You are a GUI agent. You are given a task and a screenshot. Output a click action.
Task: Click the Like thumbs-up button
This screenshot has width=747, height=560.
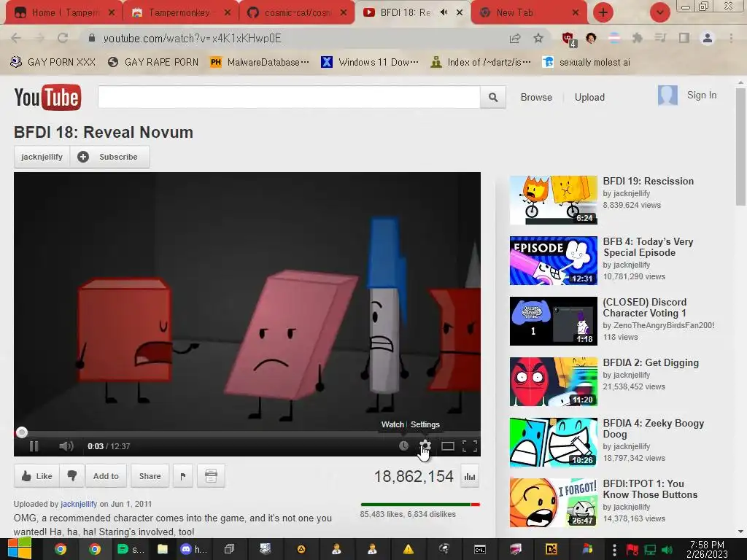(36, 475)
